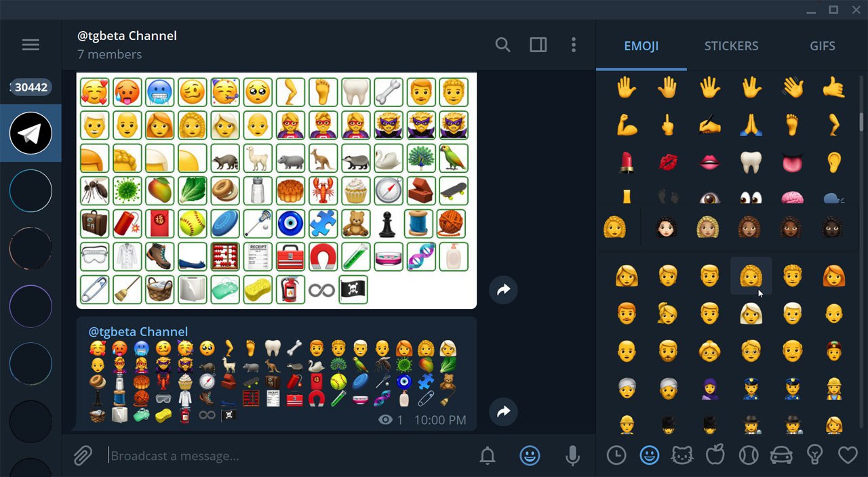Screen dimensions: 868x477
Task: Select the Telegram paper plane chat
Action: point(31,133)
